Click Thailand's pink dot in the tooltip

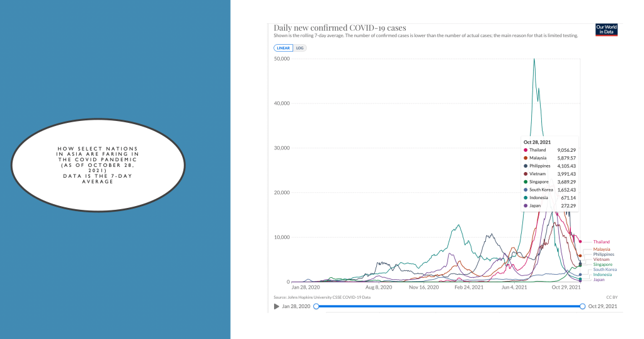[x=526, y=150]
